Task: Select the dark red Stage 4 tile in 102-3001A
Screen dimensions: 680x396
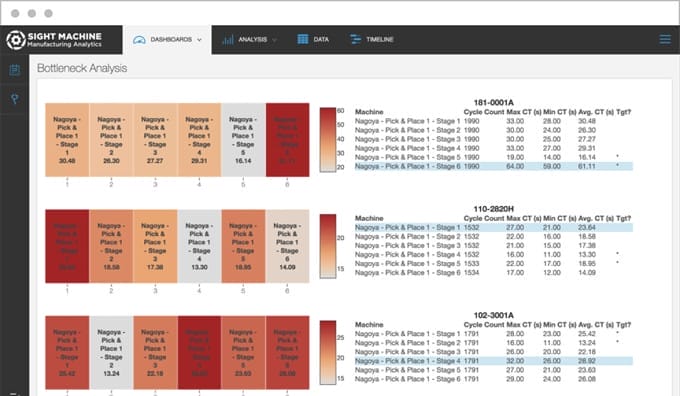Action: [x=199, y=352]
